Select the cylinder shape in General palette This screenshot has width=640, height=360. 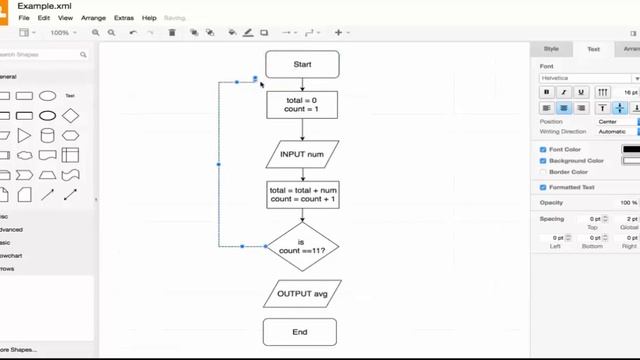(x=47, y=136)
